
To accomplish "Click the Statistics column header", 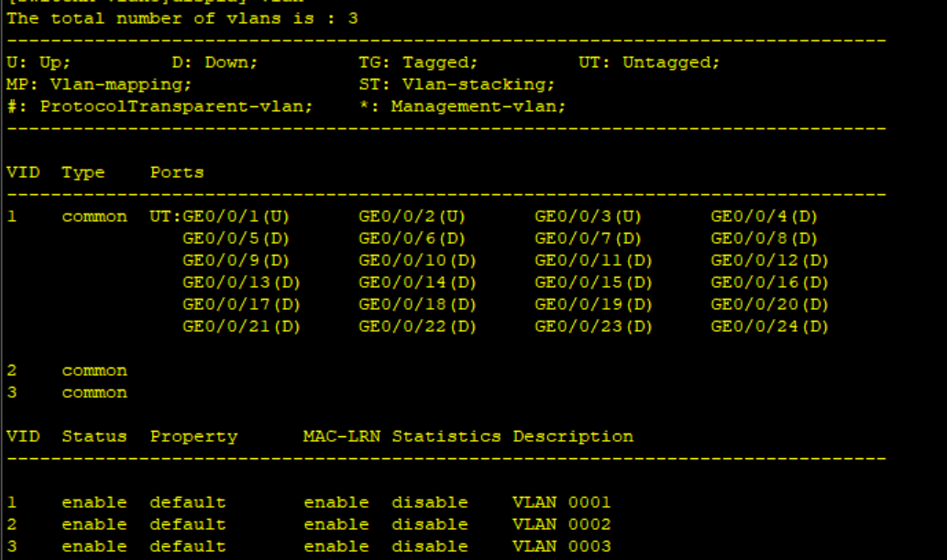I will (x=446, y=436).
